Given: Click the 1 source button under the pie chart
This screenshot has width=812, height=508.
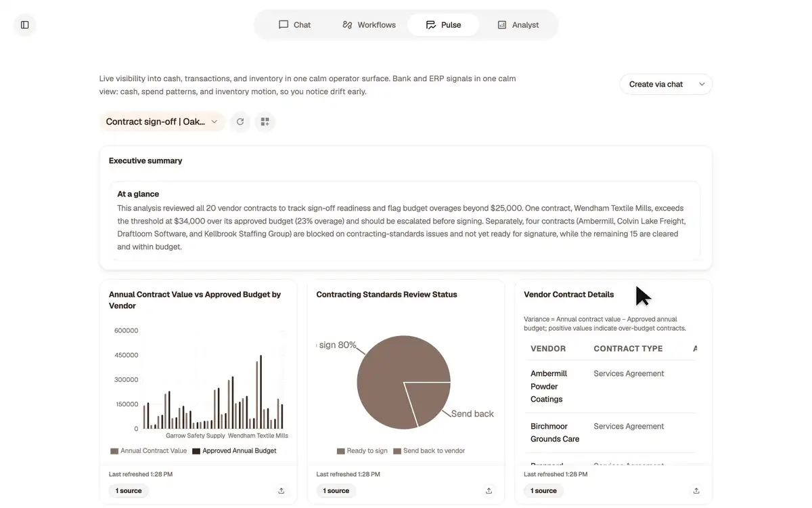Looking at the screenshot, I should (x=336, y=491).
